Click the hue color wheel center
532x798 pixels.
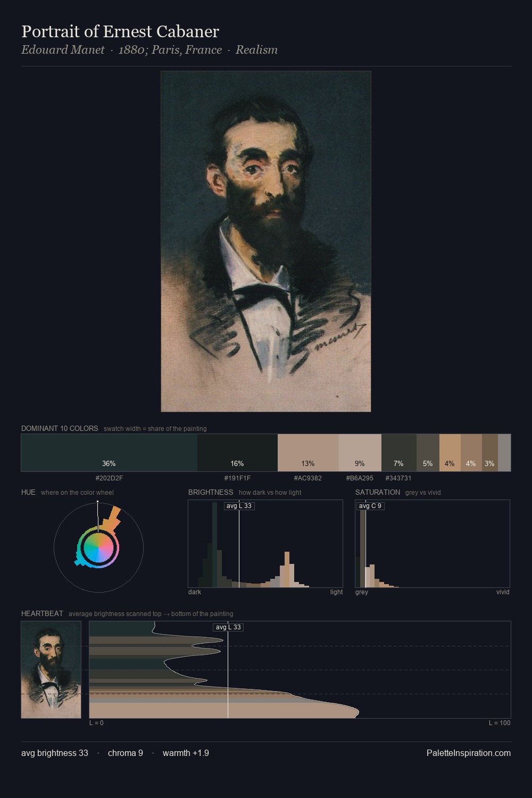98,547
